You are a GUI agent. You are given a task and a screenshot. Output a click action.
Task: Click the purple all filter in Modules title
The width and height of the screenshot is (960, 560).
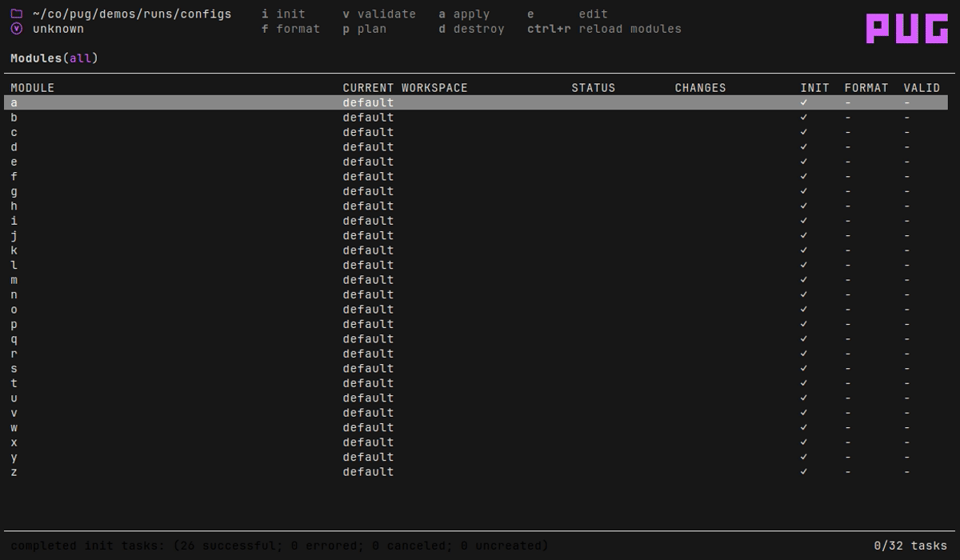tap(80, 58)
